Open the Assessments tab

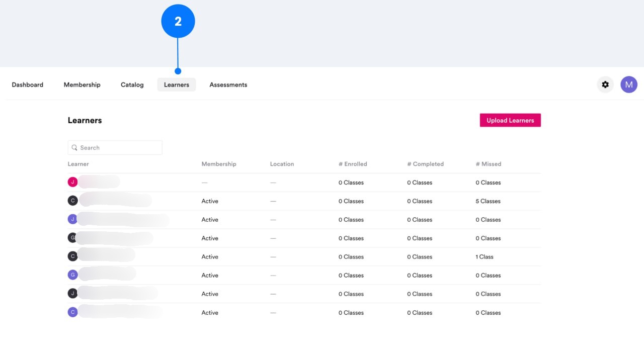(x=228, y=84)
